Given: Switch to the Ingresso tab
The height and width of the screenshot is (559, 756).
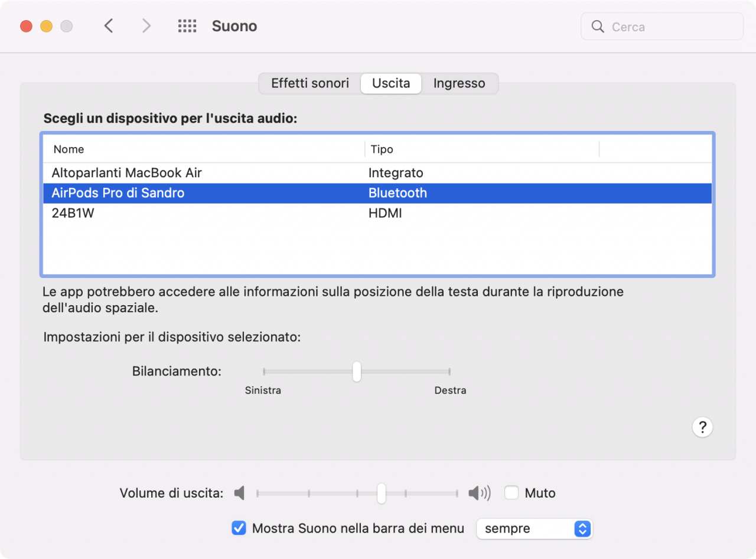Looking at the screenshot, I should point(459,83).
